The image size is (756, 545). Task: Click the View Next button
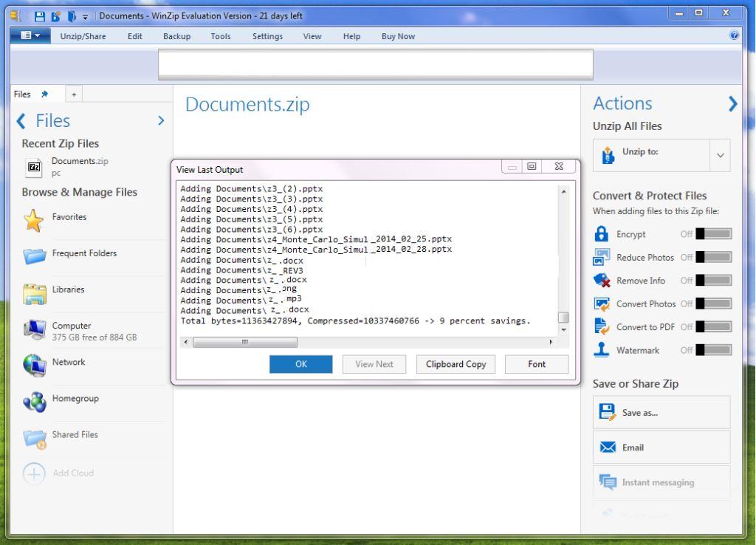[x=374, y=364]
